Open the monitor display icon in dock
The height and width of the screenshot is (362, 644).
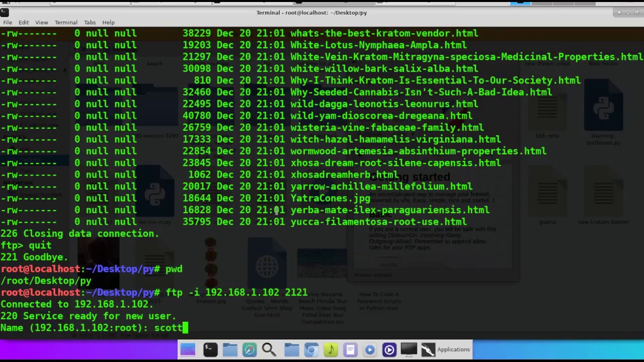coord(409,349)
